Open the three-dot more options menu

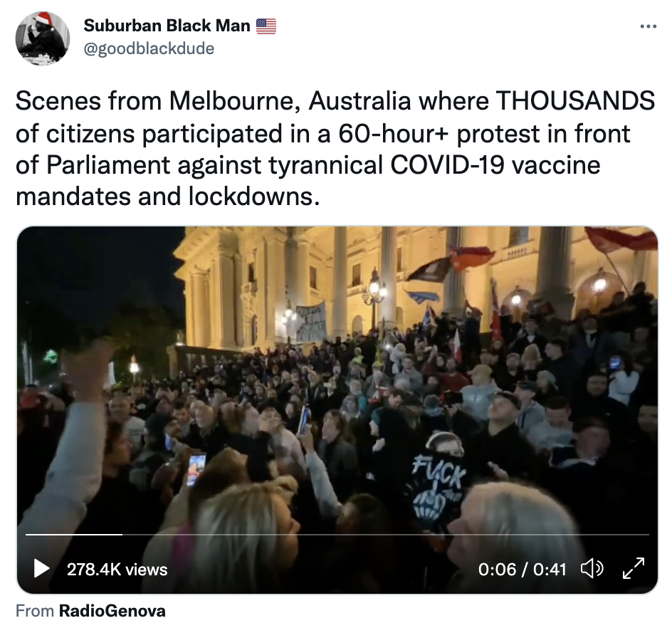(648, 26)
